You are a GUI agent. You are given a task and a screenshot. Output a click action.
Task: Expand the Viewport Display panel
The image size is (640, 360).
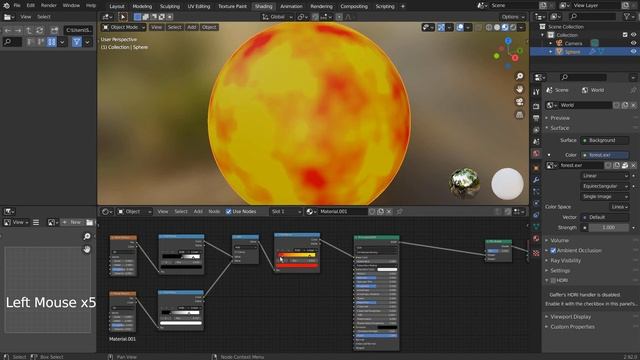point(570,317)
